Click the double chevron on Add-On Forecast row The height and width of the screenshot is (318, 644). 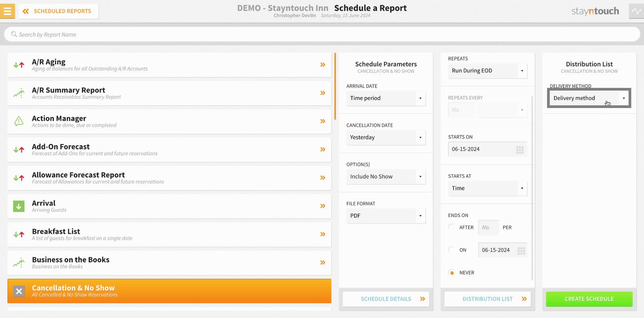click(323, 149)
